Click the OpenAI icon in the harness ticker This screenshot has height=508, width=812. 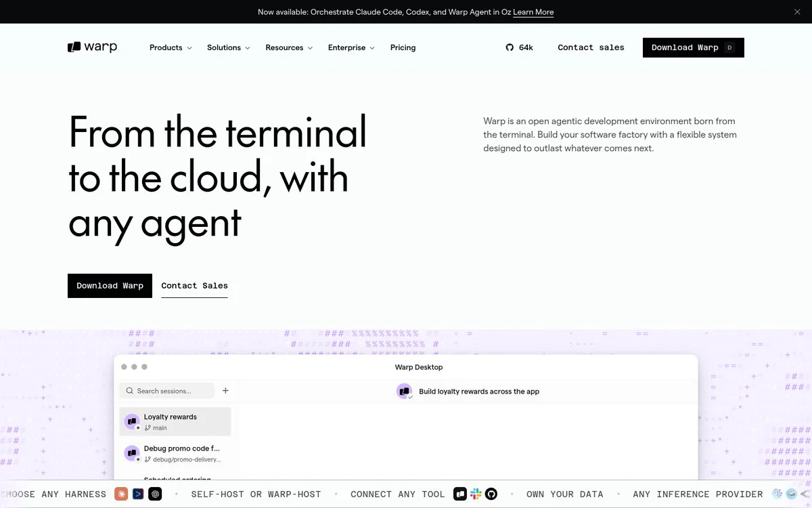155,494
